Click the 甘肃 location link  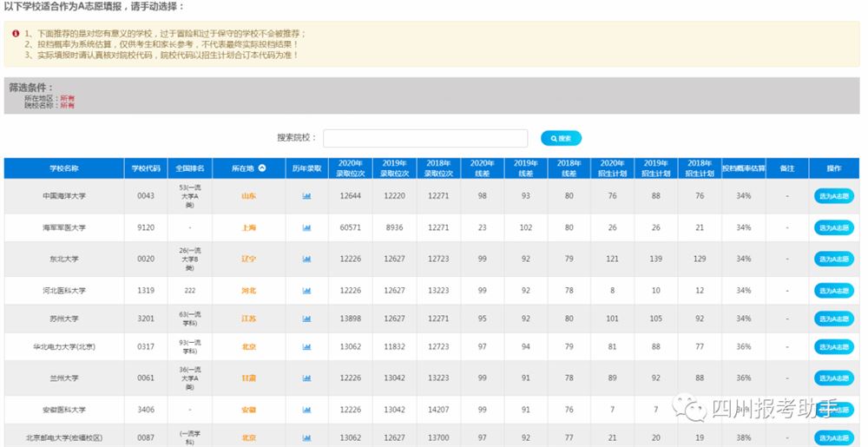[x=248, y=378]
